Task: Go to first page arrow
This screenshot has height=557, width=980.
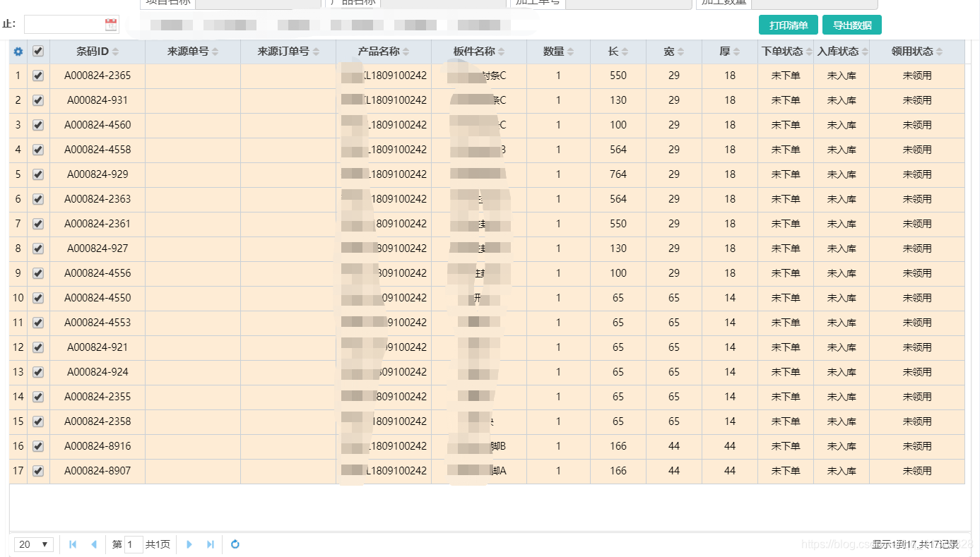Action: pos(73,544)
